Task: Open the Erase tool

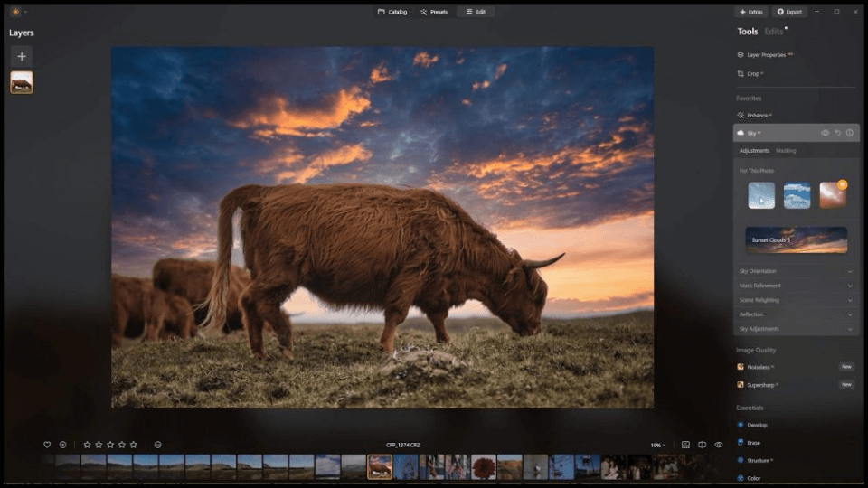Action: pyautogui.click(x=749, y=443)
